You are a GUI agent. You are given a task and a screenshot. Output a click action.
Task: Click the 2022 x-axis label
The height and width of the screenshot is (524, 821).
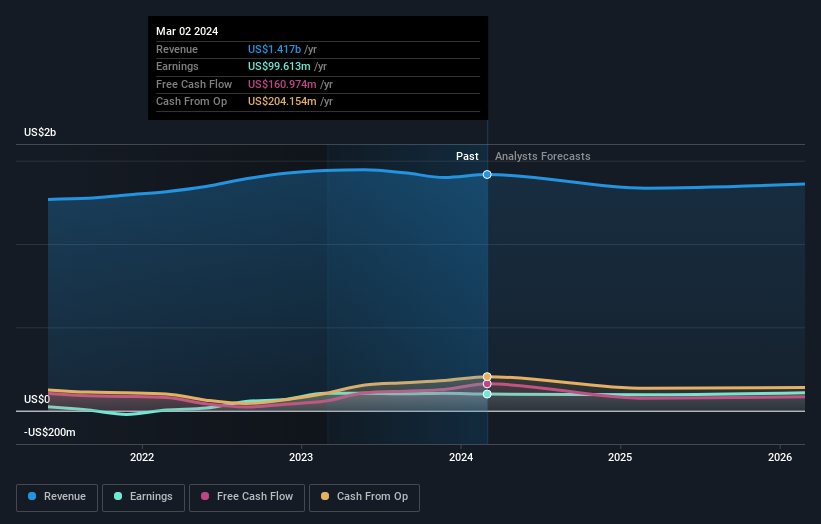[x=142, y=457]
